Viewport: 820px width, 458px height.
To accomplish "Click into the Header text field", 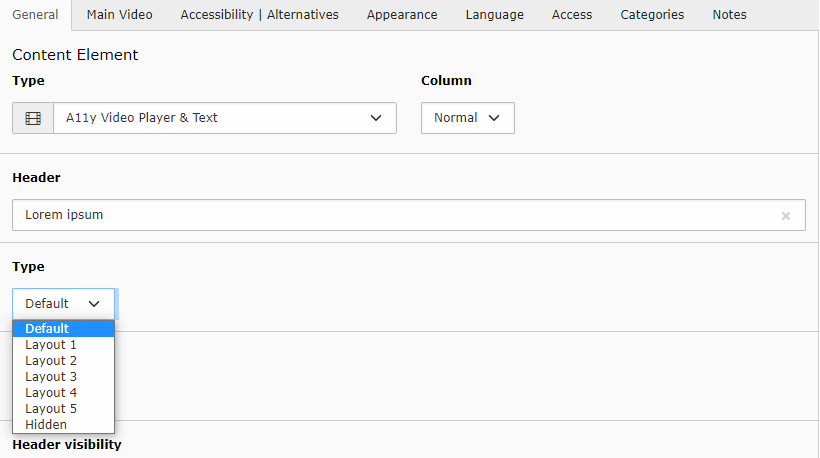I will [397, 215].
